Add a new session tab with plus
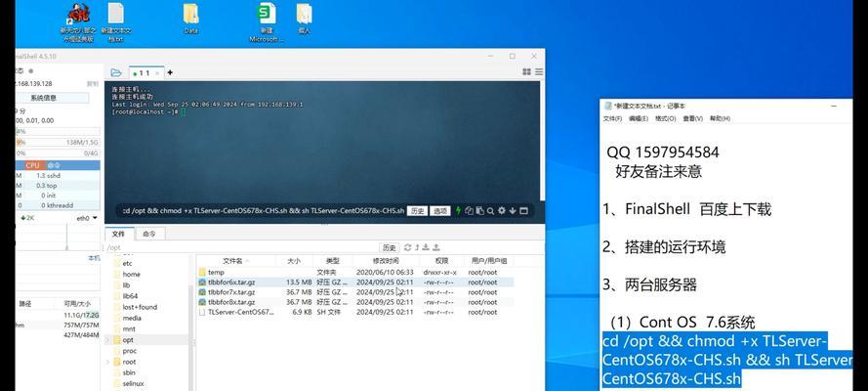 point(170,72)
